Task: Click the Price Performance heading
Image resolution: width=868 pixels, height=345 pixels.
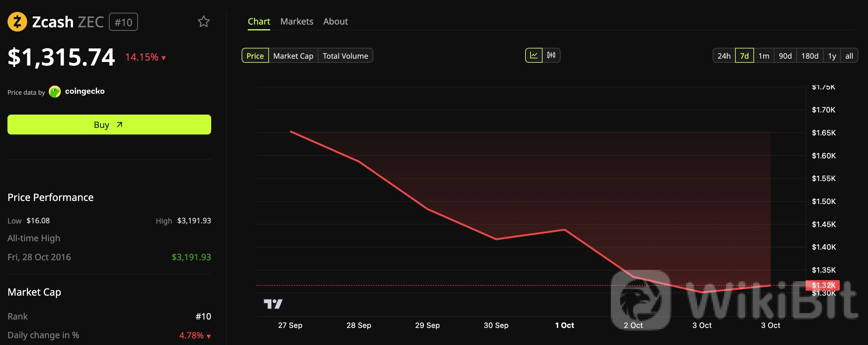Action: 51,197
